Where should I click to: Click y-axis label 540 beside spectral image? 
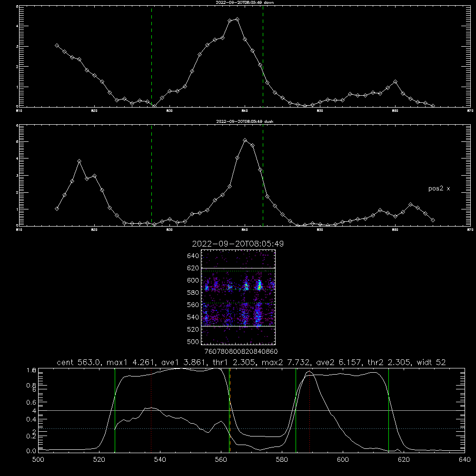[193, 317]
